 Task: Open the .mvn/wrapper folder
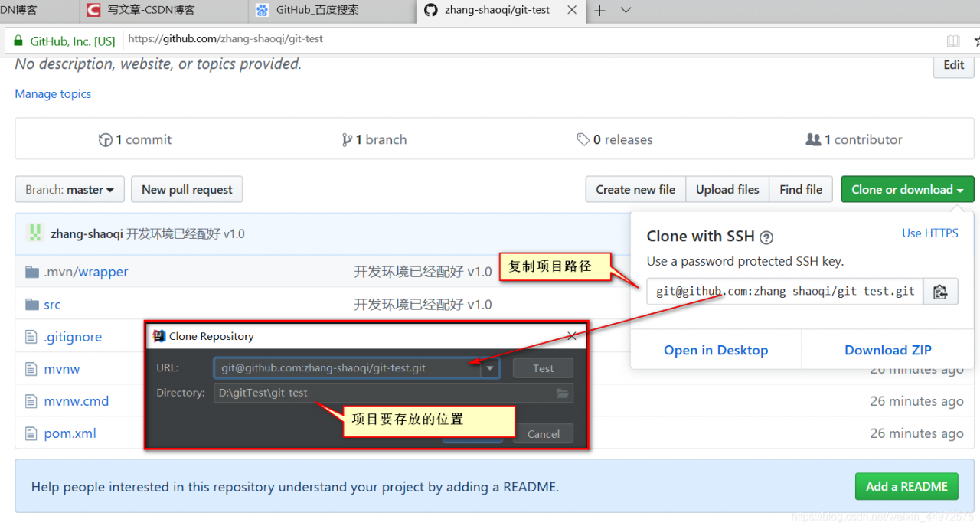86,272
